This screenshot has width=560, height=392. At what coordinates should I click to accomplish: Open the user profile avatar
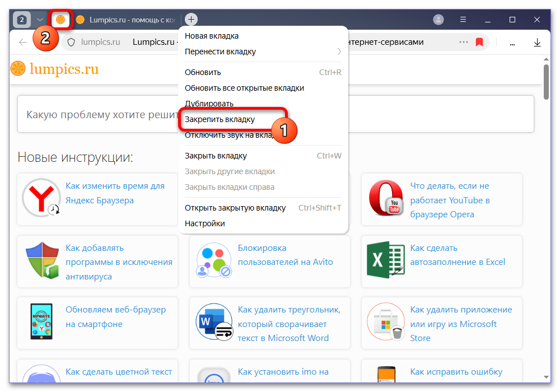(x=438, y=19)
